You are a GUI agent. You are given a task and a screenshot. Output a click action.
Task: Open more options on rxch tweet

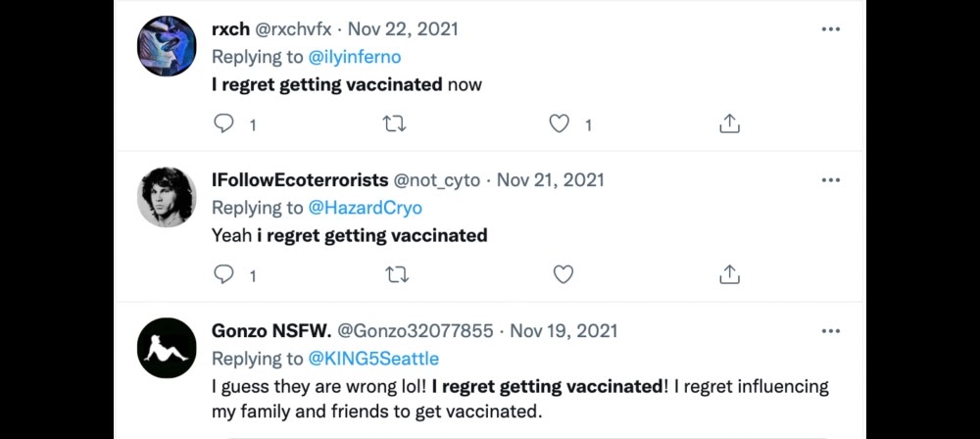point(831,29)
